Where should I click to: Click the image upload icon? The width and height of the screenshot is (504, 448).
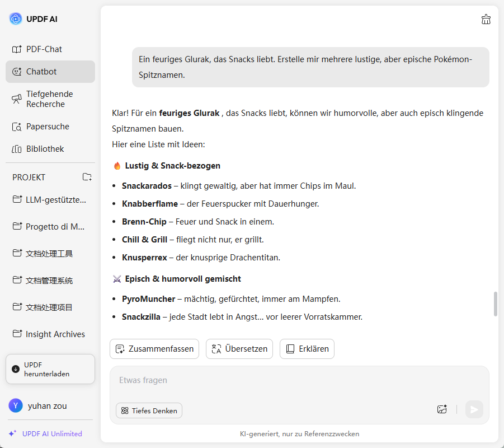pos(442,409)
